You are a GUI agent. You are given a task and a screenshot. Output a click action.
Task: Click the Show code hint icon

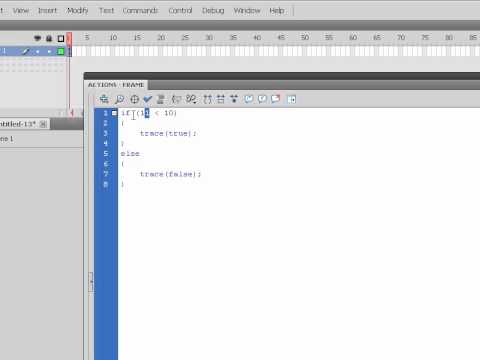click(176, 99)
